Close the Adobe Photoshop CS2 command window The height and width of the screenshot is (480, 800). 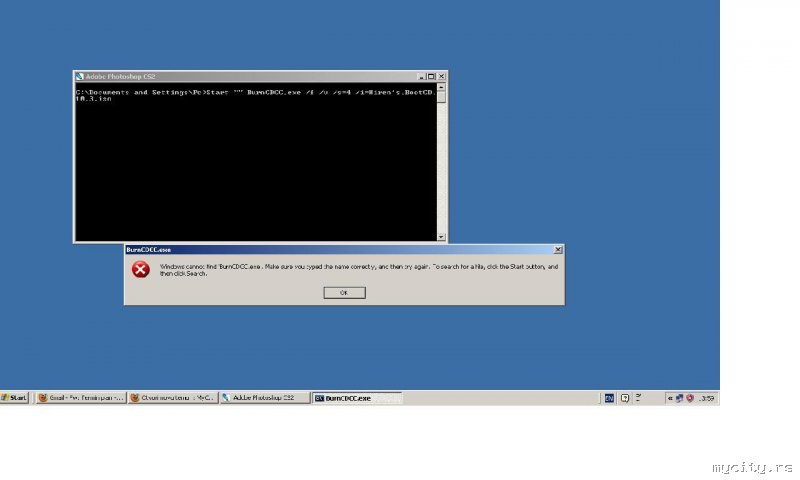pyautogui.click(x=442, y=77)
